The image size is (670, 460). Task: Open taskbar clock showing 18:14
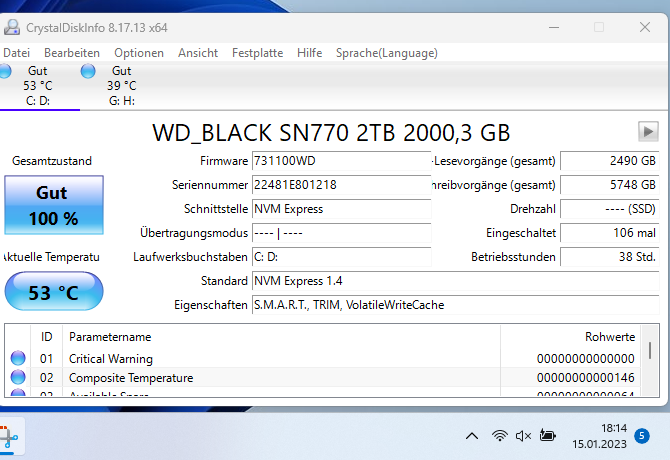pos(599,436)
